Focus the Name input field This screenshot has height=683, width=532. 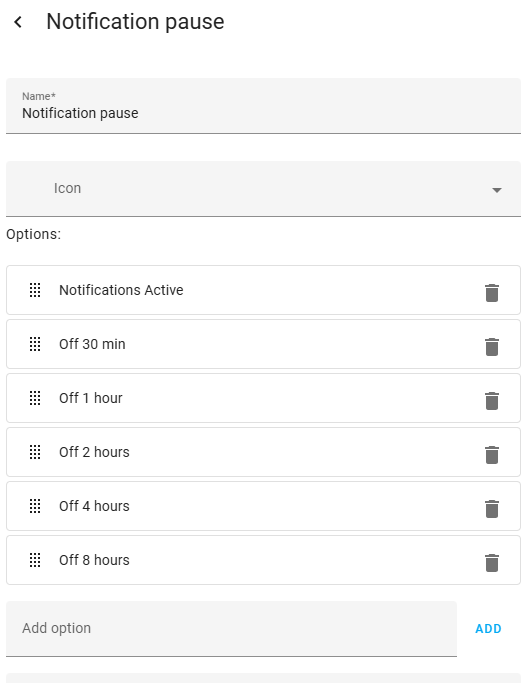(263, 106)
